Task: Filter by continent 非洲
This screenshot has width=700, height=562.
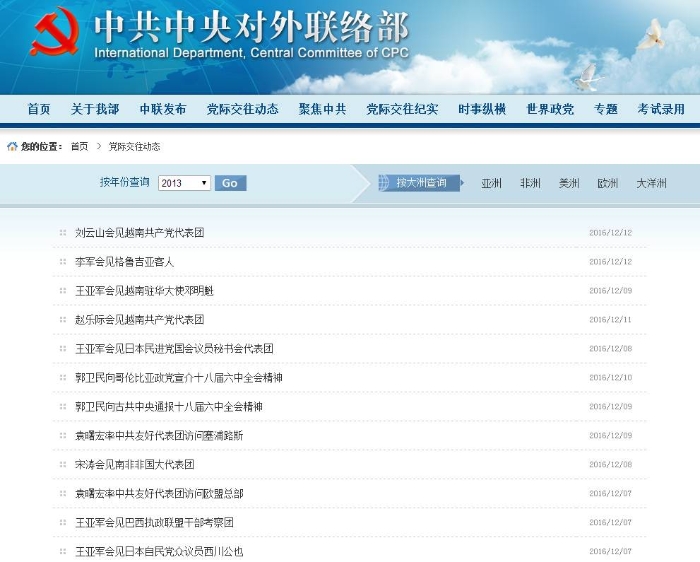Action: pyautogui.click(x=530, y=183)
